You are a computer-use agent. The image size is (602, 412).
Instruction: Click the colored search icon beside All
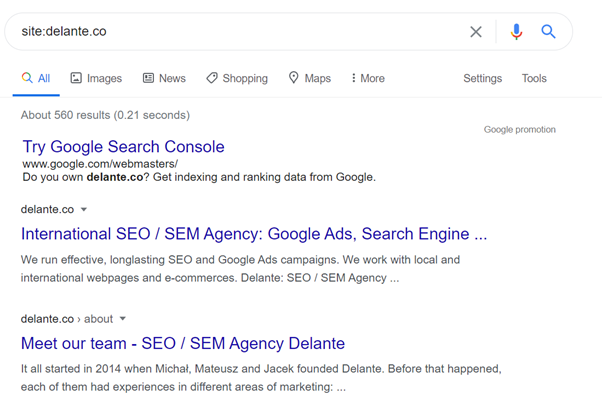click(x=27, y=78)
